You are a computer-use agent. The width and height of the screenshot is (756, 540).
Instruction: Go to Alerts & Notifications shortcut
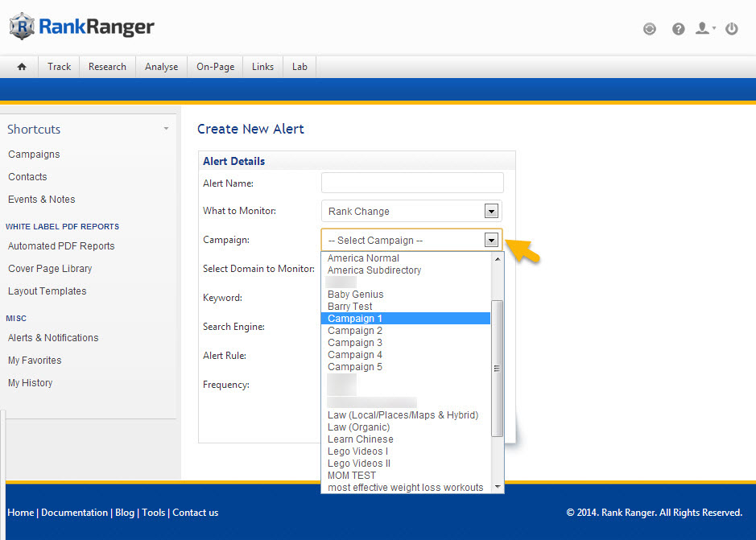point(53,338)
